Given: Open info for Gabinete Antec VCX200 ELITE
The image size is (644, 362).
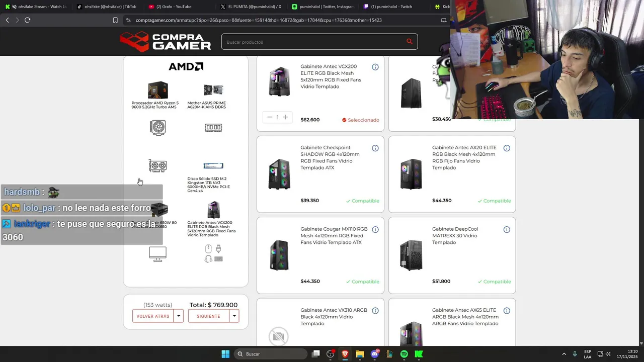Looking at the screenshot, I should 375,67.
